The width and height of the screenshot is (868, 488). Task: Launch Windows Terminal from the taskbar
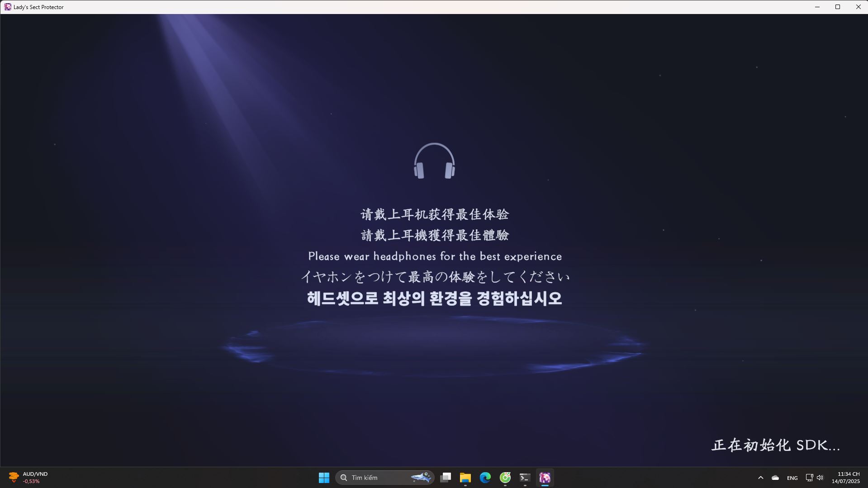[x=525, y=477]
